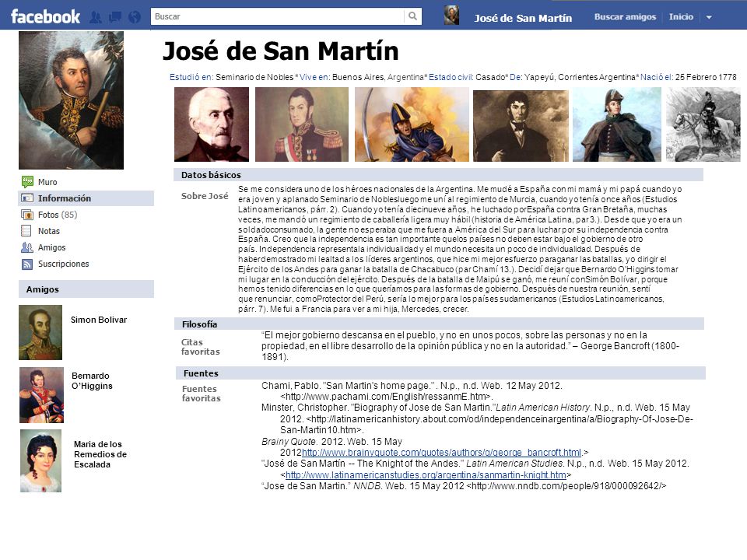Click the Información card icon
Image resolution: width=747 pixels, height=560 pixels.
pos(27,198)
